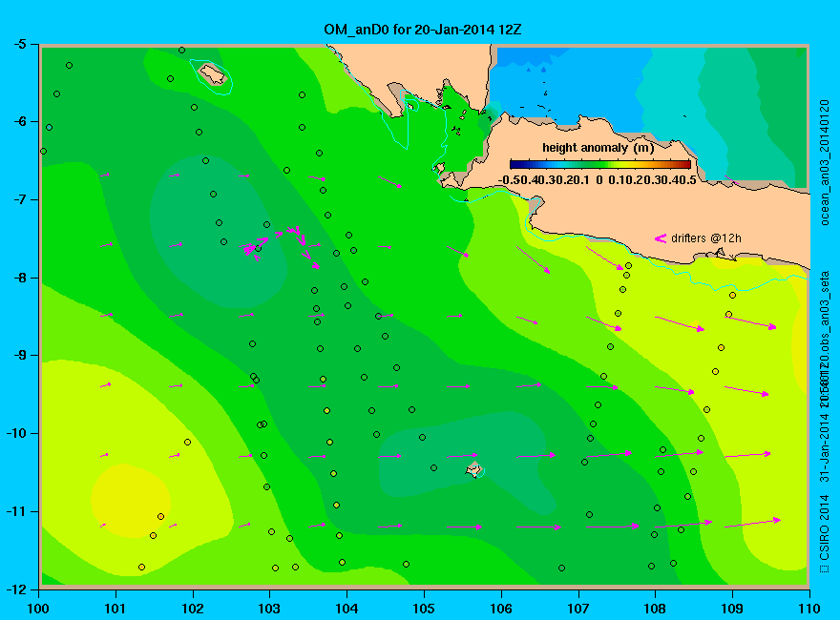Image resolution: width=840 pixels, height=620 pixels.
Task: Click the plot title OM_anD0 for 20-Jan-2014 12Z
Action: point(422,30)
